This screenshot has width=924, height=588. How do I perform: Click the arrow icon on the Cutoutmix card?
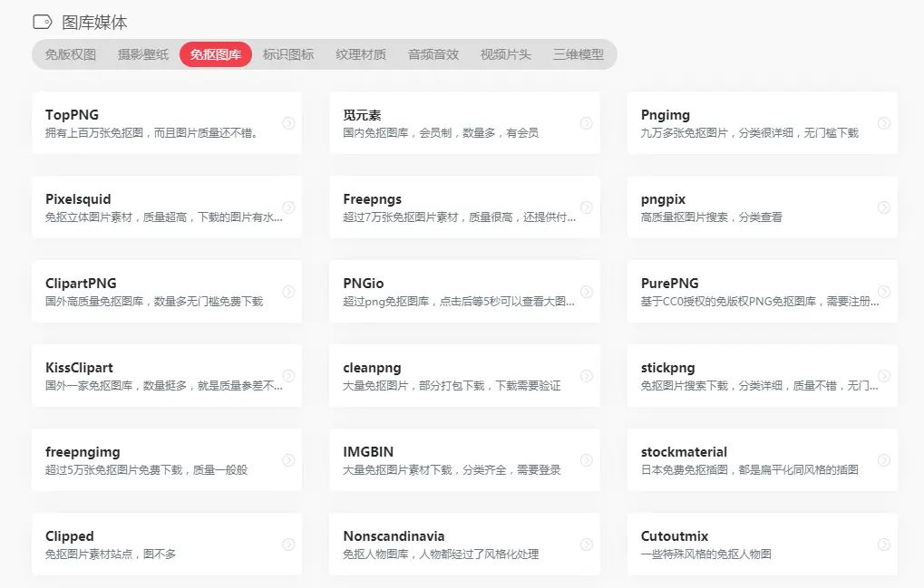pos(883,544)
